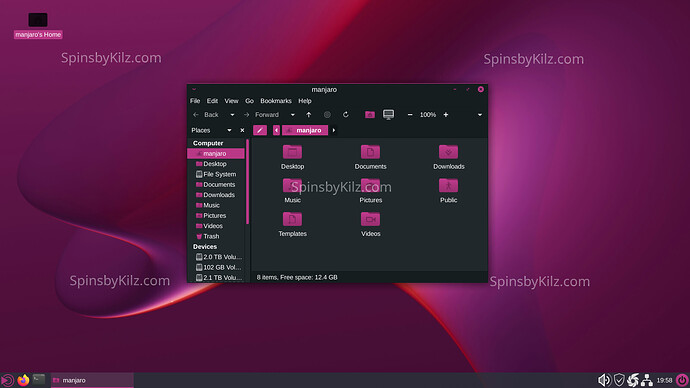The width and height of the screenshot is (690, 388).
Task: Open the application menu in taskbar
Action: point(7,380)
